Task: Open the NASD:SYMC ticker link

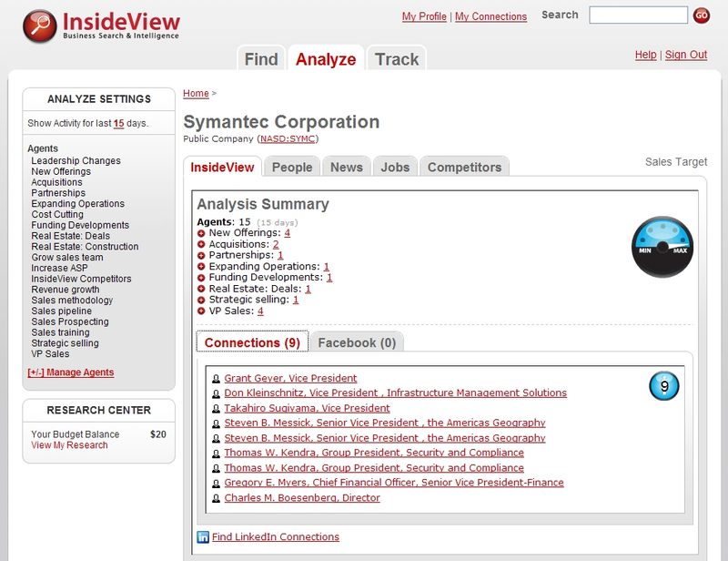Action: click(x=288, y=139)
